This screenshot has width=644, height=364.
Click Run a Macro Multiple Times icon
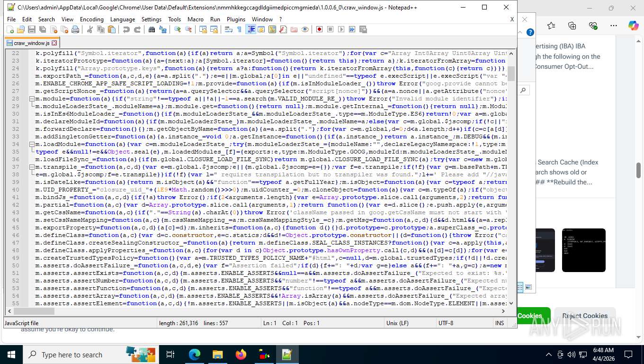(x=352, y=29)
